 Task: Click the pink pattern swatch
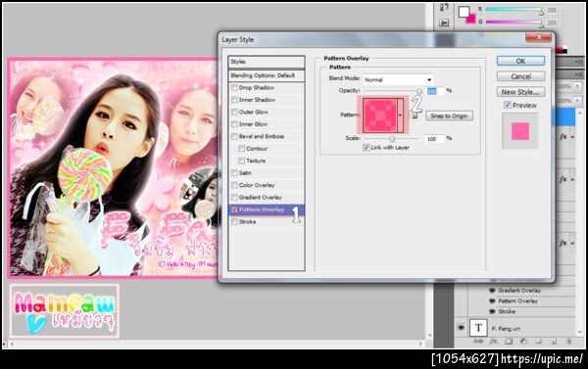point(380,115)
